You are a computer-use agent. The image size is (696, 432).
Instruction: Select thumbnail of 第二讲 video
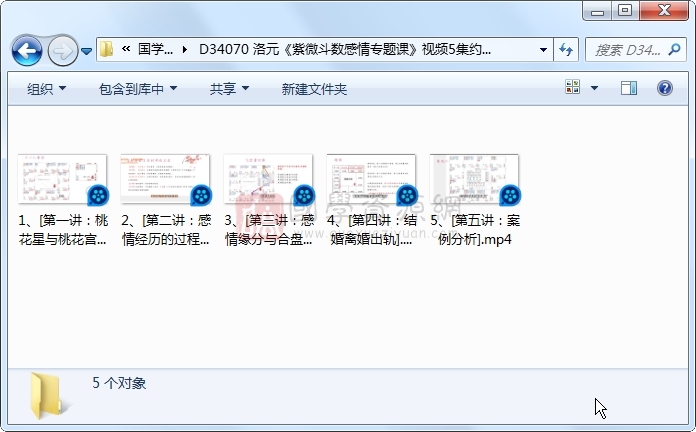pos(166,179)
